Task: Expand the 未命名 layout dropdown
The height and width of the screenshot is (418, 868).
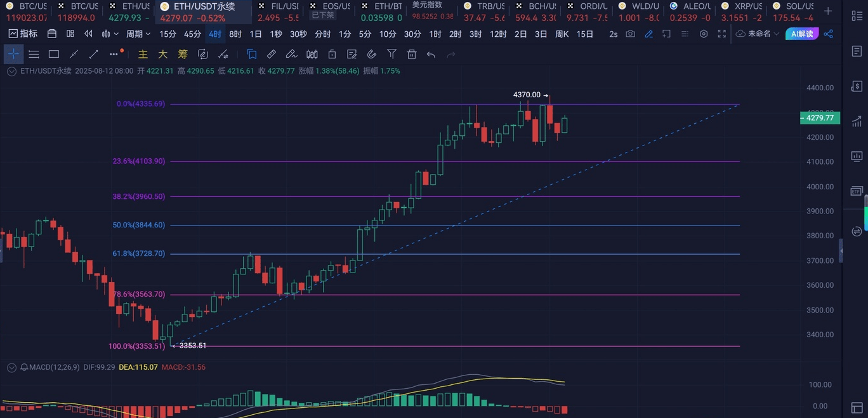Action: [x=759, y=34]
